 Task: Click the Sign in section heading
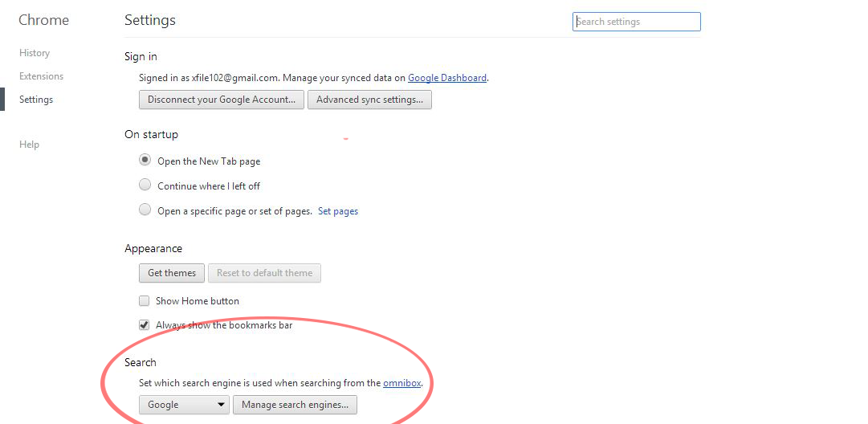pos(141,56)
